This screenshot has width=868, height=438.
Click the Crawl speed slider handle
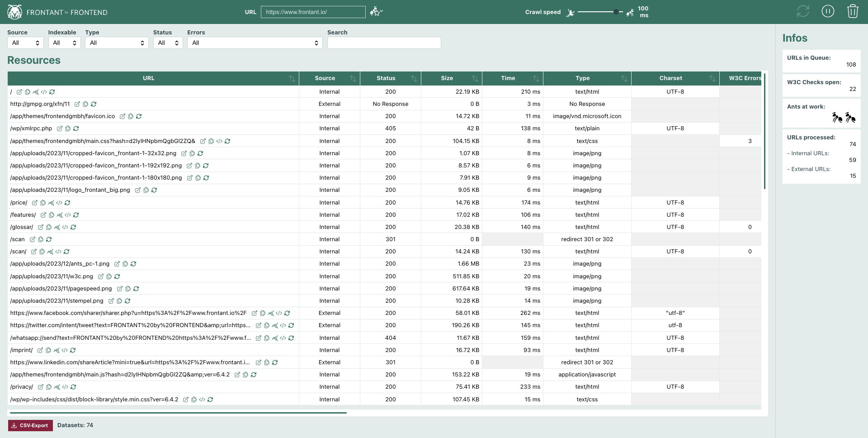click(x=616, y=12)
